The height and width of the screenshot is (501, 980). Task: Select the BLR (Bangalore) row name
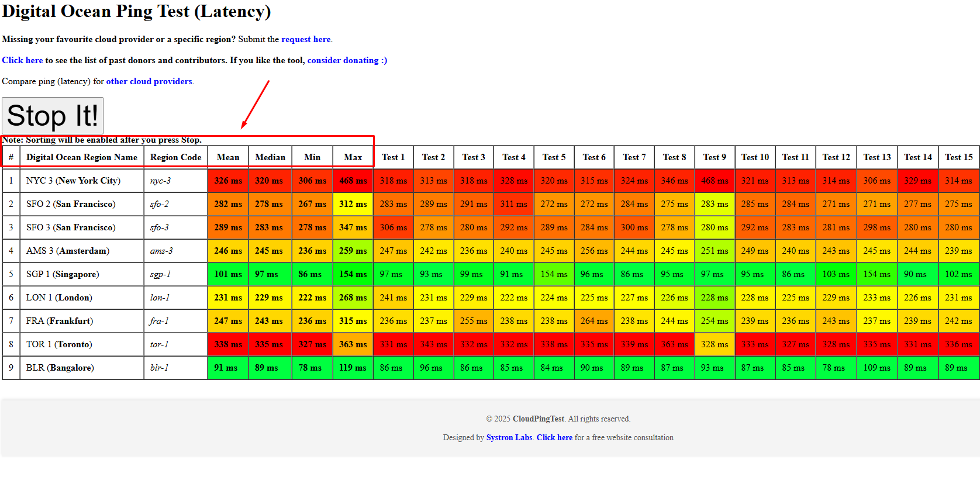coord(60,368)
